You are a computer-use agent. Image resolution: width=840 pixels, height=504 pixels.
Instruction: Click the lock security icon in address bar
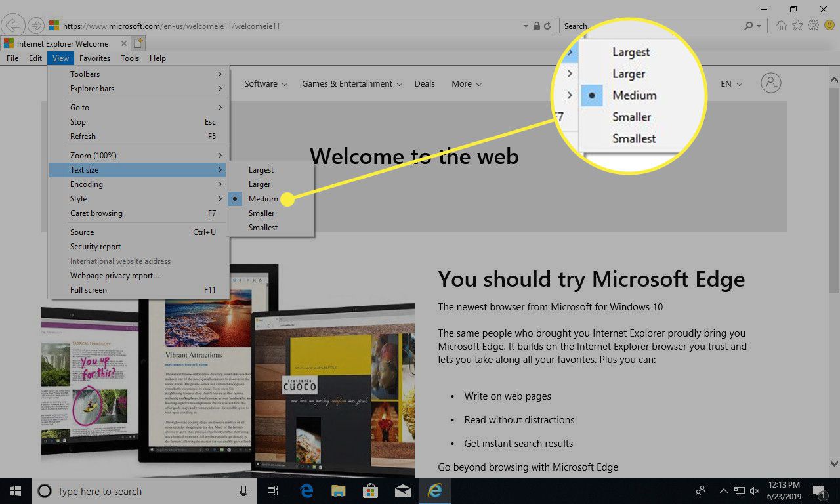click(537, 26)
